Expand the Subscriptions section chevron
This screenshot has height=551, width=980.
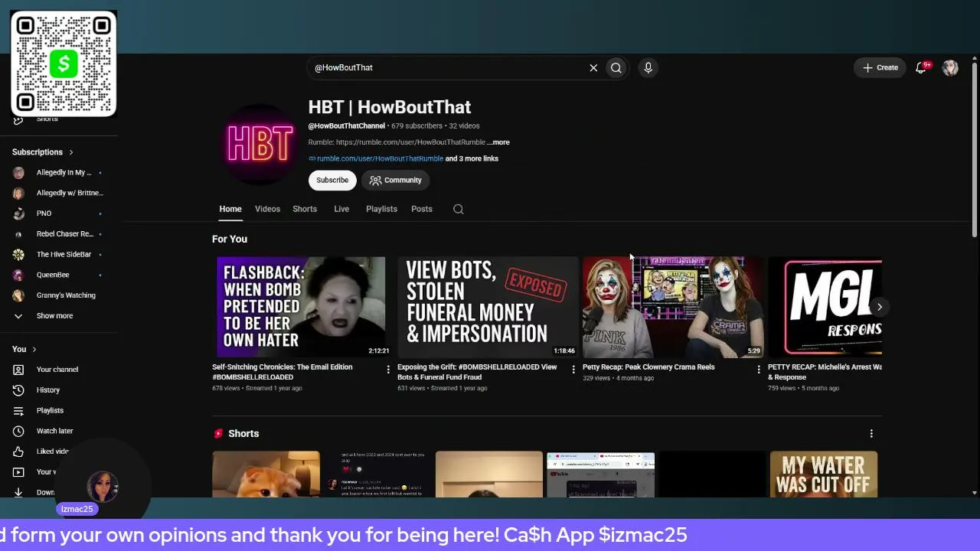point(71,152)
